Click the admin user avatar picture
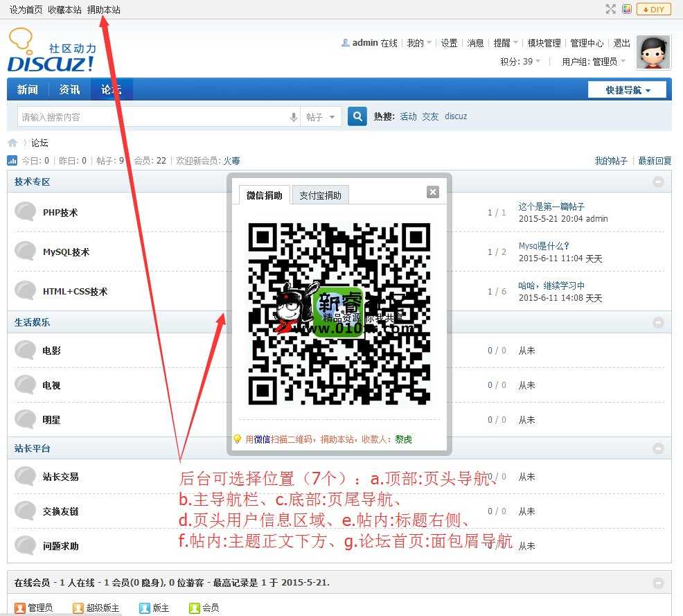Viewport: 683px width, 616px height. tap(653, 53)
